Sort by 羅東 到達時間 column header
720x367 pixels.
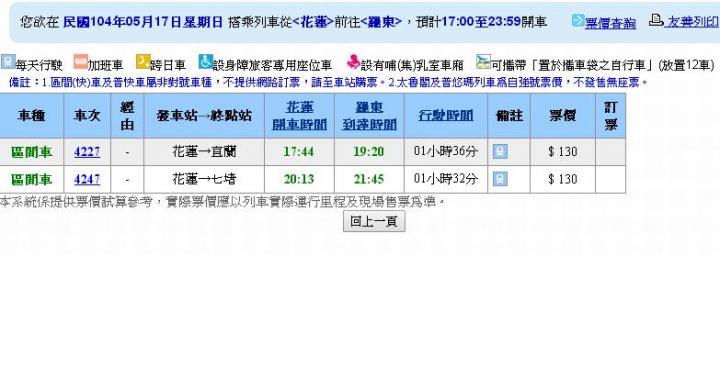pos(369,115)
